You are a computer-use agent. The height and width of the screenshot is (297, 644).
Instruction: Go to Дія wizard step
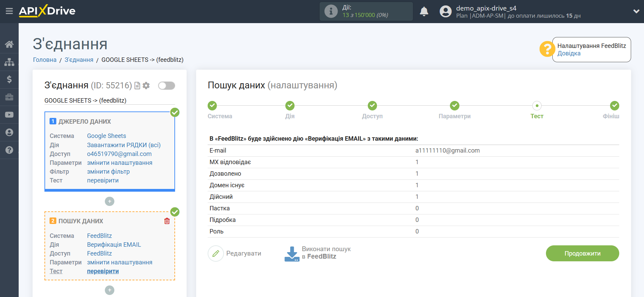click(x=290, y=106)
